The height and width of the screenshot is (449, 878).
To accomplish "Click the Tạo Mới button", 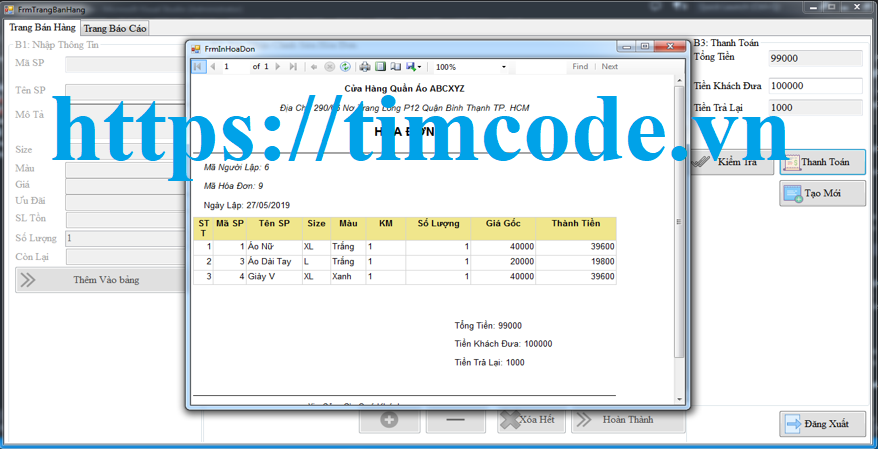I will 823,193.
